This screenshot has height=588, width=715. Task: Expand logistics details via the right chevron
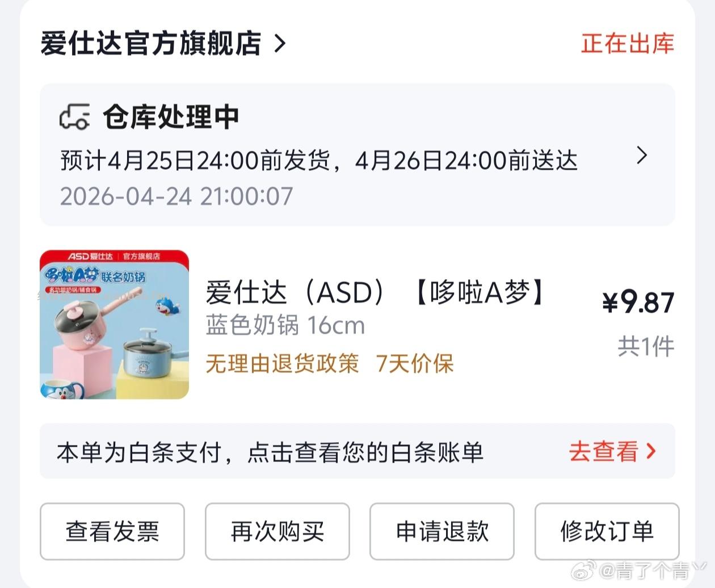pyautogui.click(x=642, y=155)
